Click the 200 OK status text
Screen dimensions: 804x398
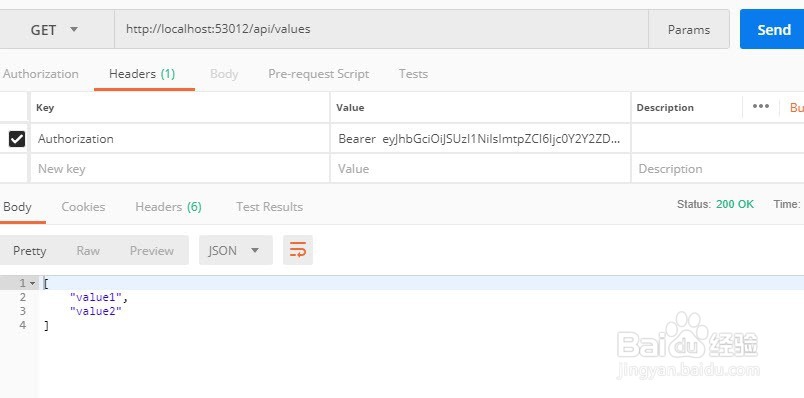(x=735, y=204)
